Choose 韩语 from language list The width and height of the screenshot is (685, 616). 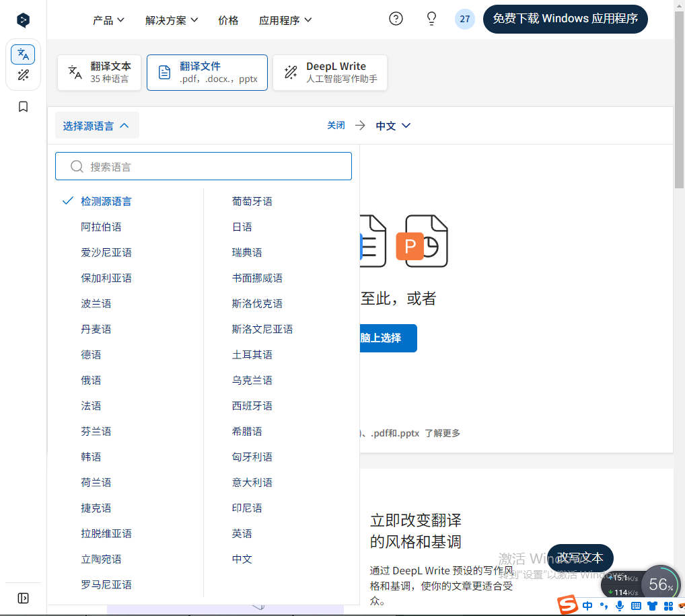(x=91, y=457)
